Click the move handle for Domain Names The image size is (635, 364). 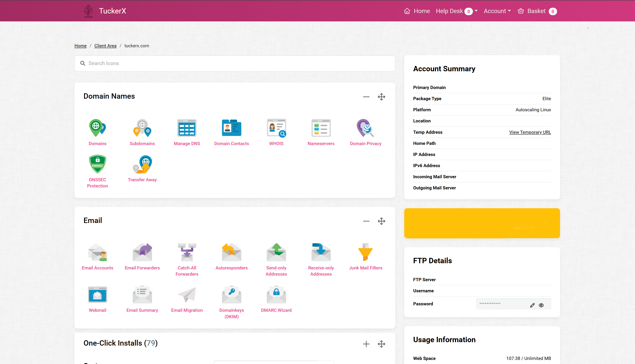coord(381,97)
